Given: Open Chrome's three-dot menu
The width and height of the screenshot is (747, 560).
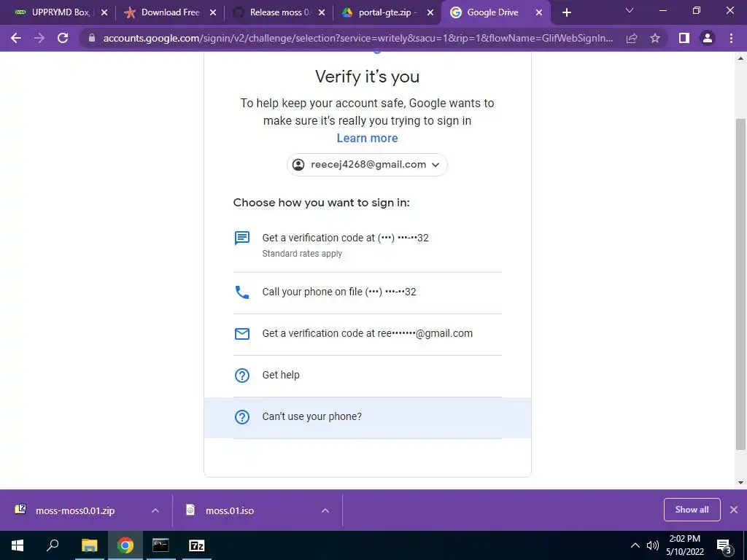Looking at the screenshot, I should (x=731, y=38).
